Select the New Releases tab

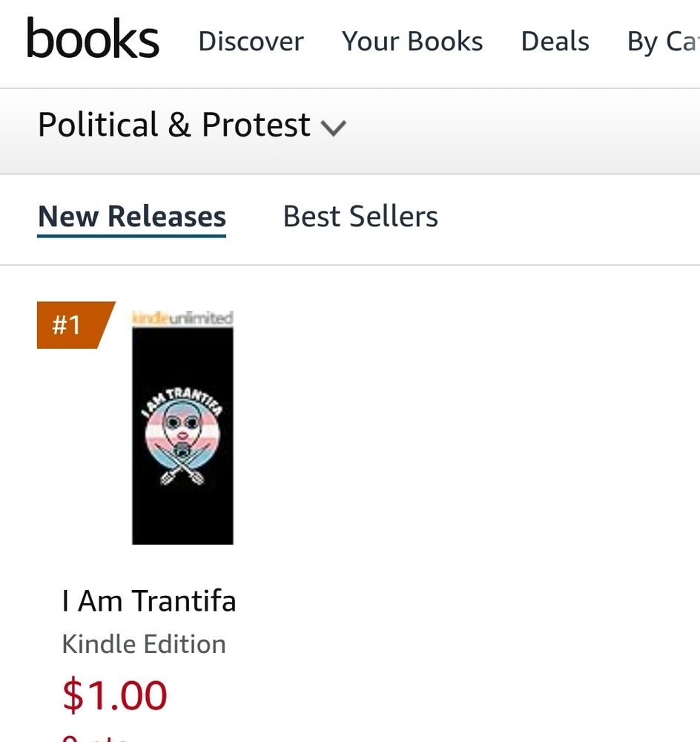[132, 217]
